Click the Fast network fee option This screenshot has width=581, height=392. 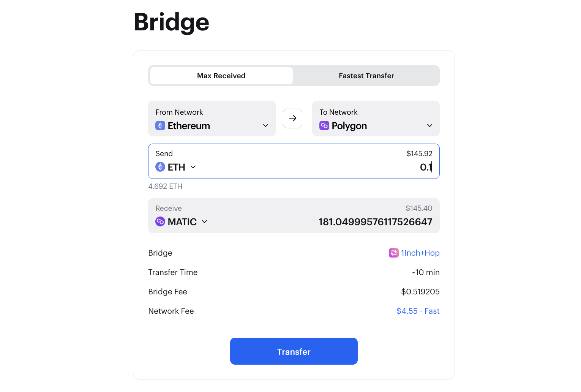(432, 311)
